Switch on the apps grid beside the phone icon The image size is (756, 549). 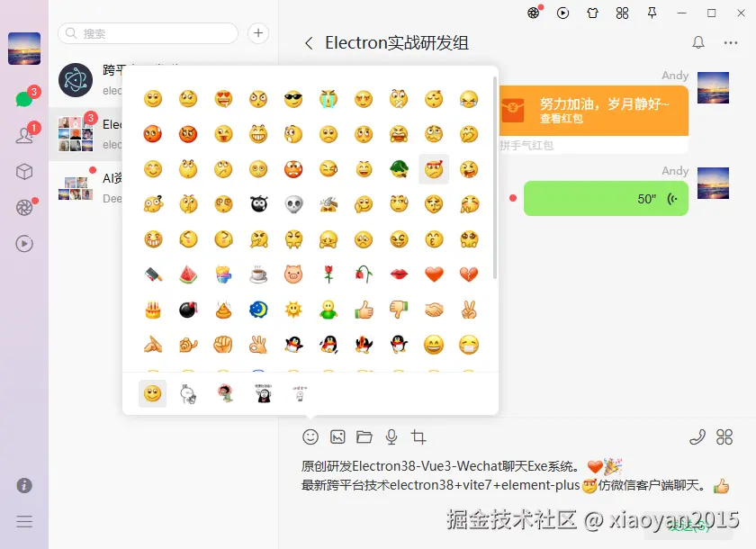pyautogui.click(x=724, y=436)
